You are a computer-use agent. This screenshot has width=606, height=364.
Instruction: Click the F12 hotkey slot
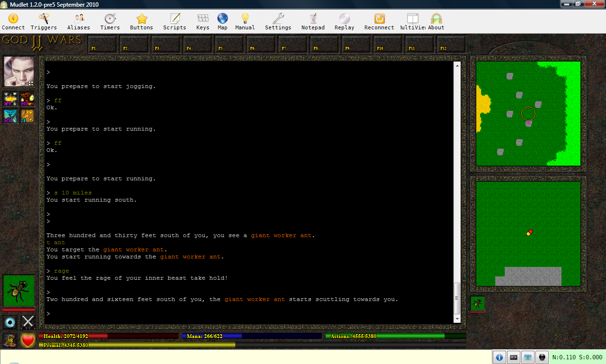(451, 44)
